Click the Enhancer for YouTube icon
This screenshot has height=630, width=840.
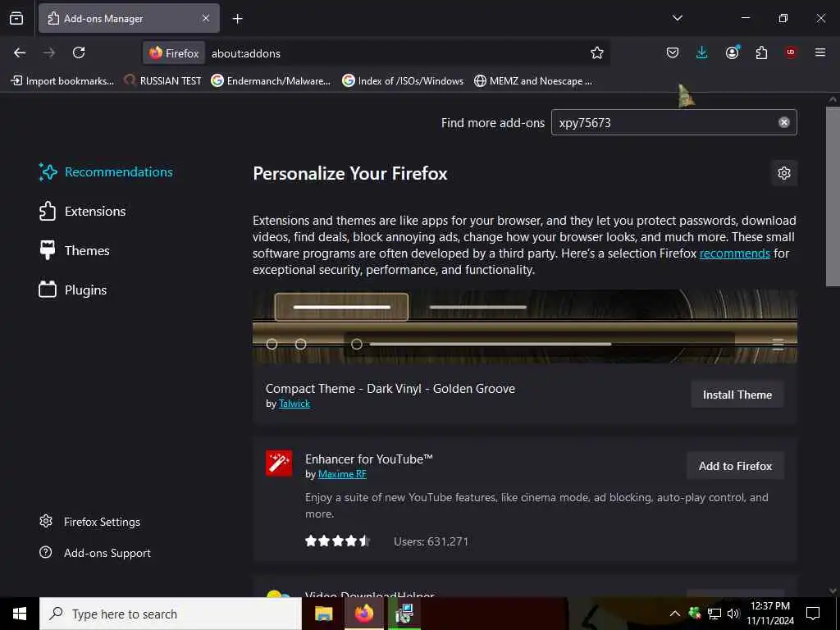279,463
